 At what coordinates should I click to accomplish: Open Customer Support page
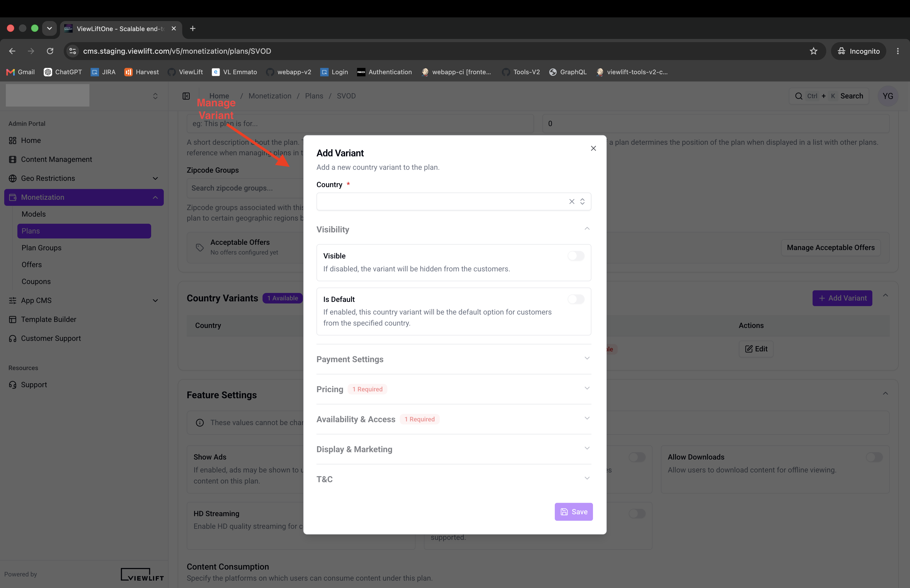pos(84,338)
